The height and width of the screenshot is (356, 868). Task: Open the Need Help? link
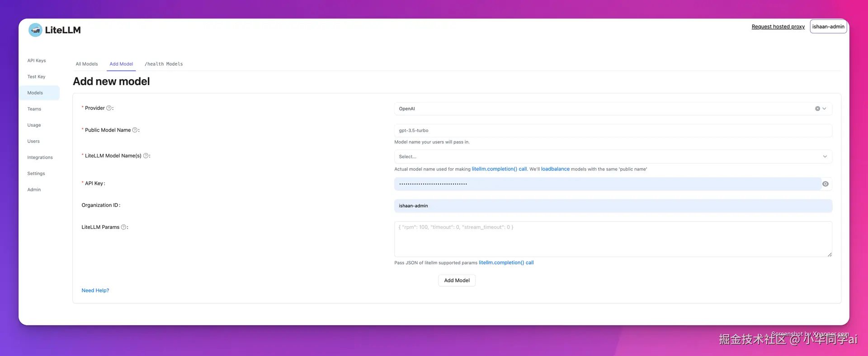pos(95,290)
